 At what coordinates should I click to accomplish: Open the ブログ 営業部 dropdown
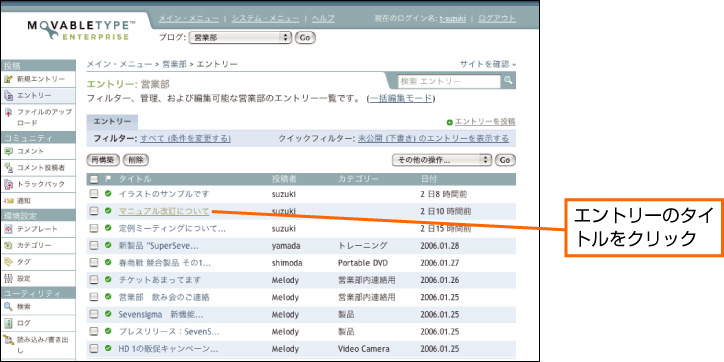(240, 38)
